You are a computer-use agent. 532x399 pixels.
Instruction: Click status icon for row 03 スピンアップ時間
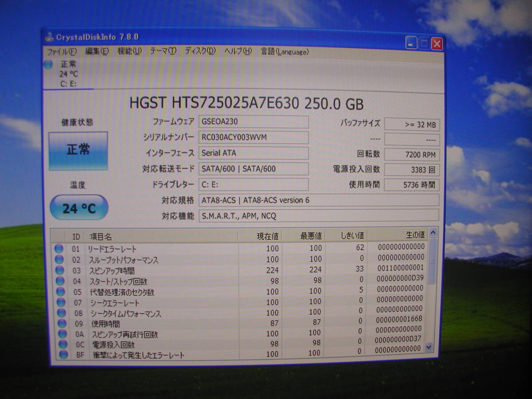(x=59, y=270)
